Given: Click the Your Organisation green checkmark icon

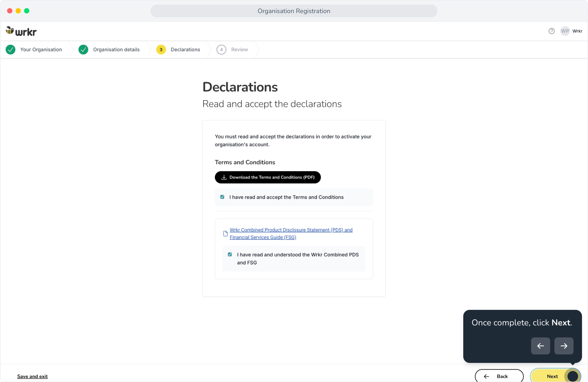Looking at the screenshot, I should (11, 50).
